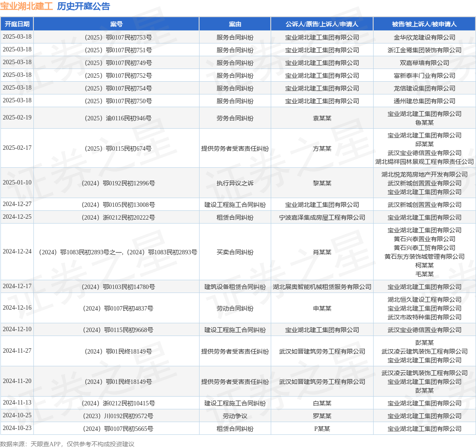Select case number (2024)鄂0115民初9668号
The image size is (476, 448).
pos(118,330)
